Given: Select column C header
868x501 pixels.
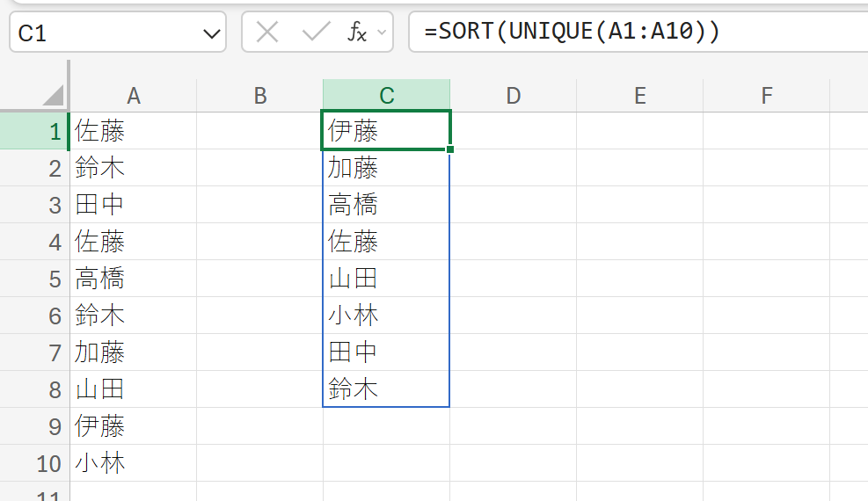Looking at the screenshot, I should tap(386, 96).
